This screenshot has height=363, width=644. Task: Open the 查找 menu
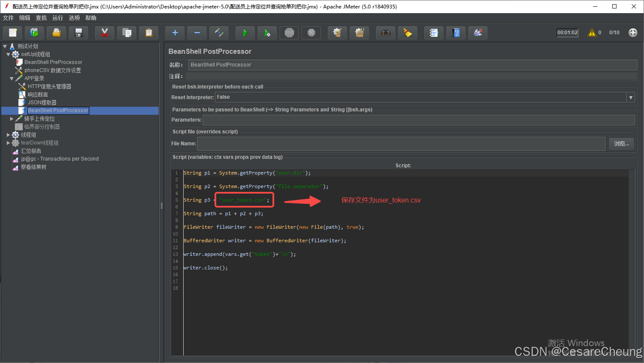tap(41, 18)
